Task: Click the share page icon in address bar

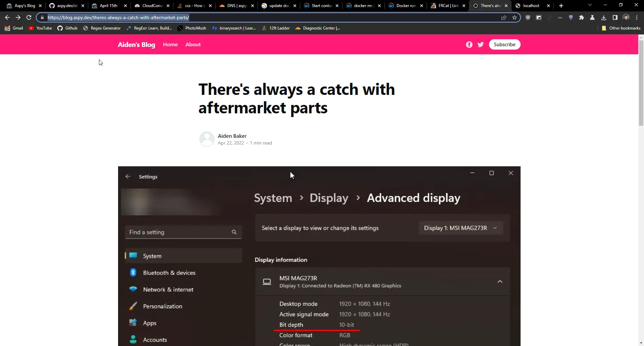Action: pyautogui.click(x=503, y=17)
